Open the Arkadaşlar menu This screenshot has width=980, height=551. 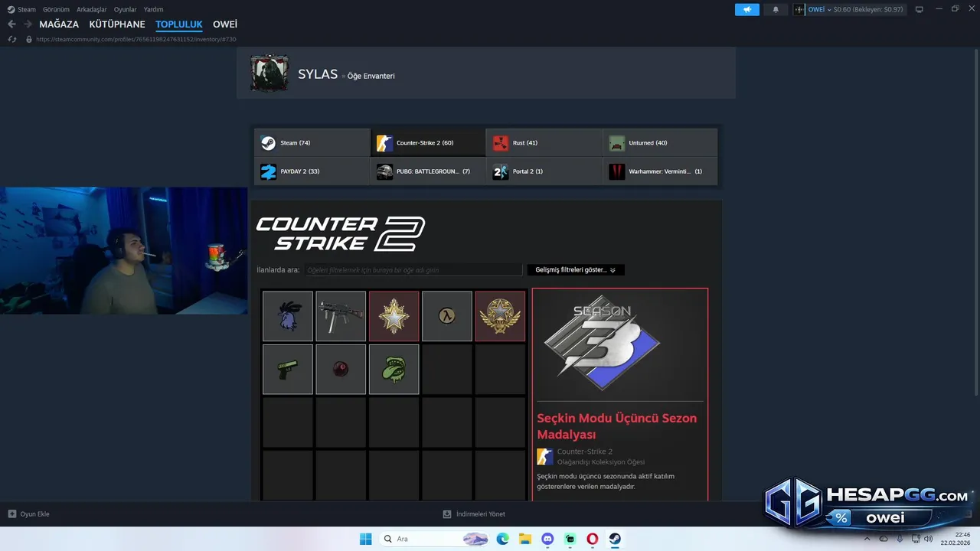point(92,9)
